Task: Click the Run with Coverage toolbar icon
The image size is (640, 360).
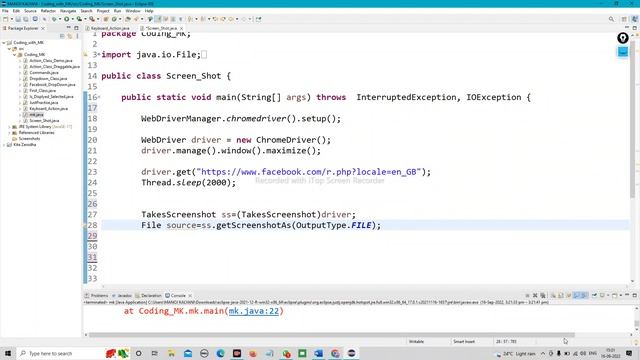Action: tap(79, 19)
